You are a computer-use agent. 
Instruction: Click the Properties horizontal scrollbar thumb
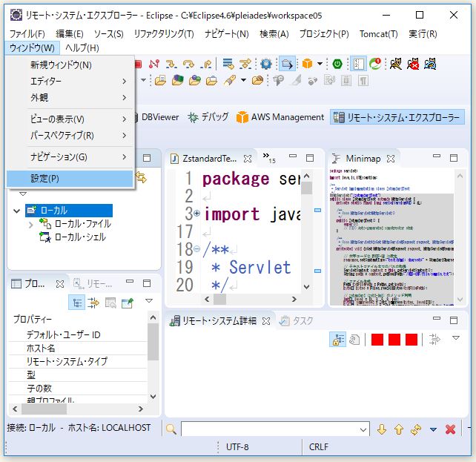point(44,409)
